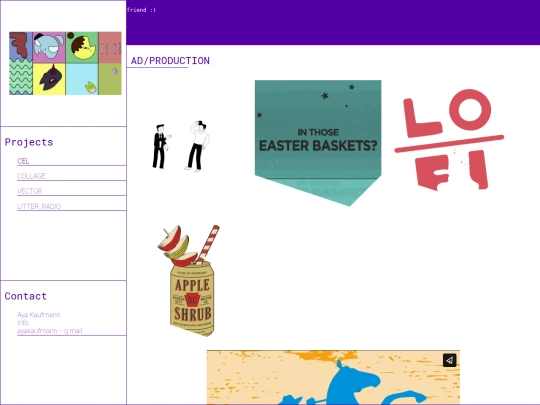Click the Info text under Contact
This screenshot has height=405, width=540.
(23, 323)
